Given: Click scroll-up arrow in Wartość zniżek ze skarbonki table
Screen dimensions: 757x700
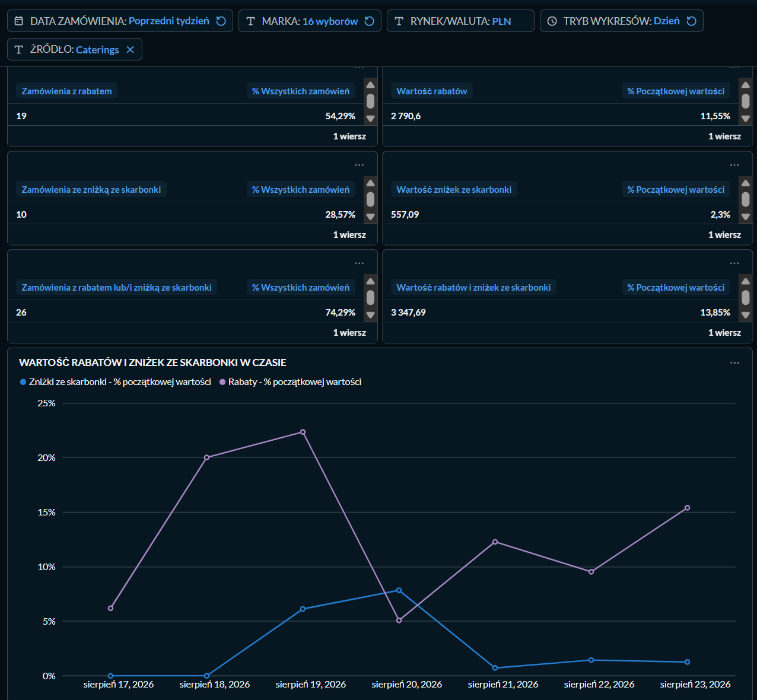Looking at the screenshot, I should (x=746, y=183).
